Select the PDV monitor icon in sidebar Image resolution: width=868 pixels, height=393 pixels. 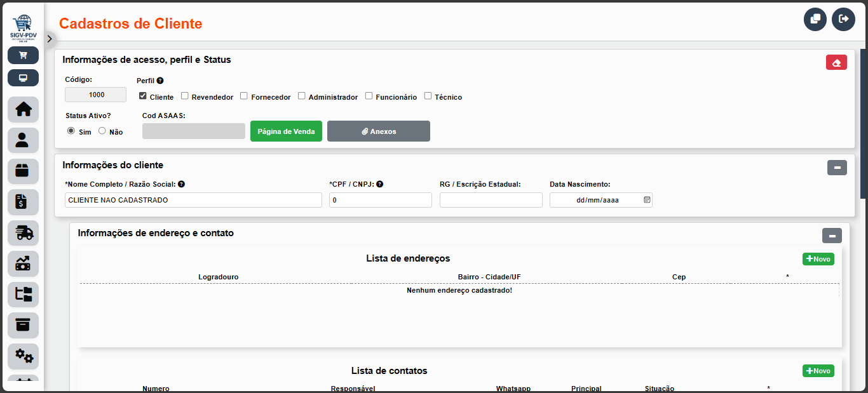pos(23,77)
